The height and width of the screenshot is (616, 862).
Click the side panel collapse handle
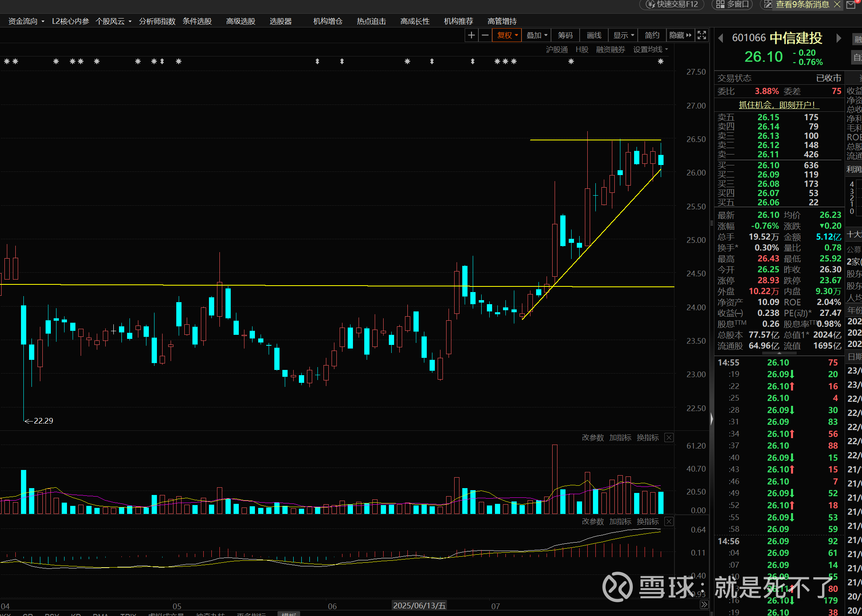(712, 419)
